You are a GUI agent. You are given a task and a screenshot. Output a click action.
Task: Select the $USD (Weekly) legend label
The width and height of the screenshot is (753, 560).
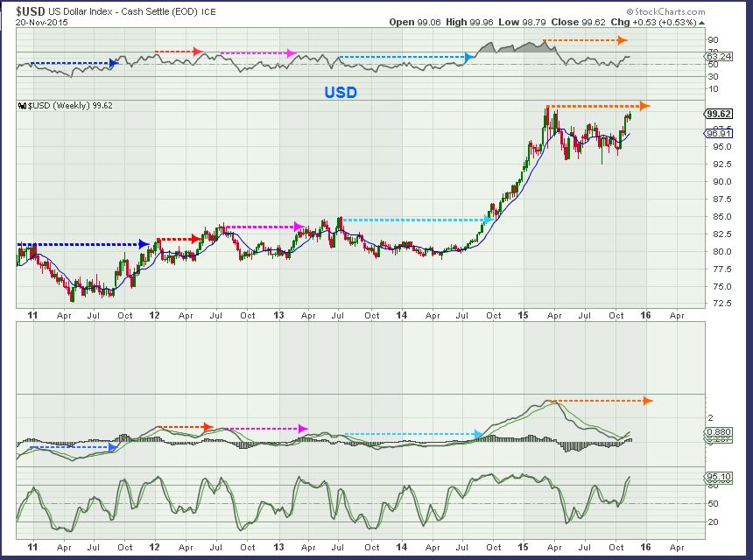pos(66,105)
